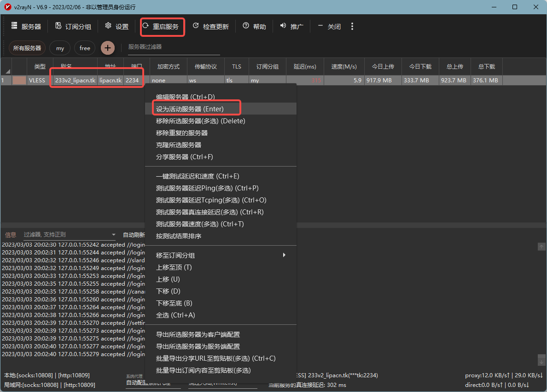Screen dimensions: 547x392
Task: Click the round plus add-group button
Action: point(108,48)
